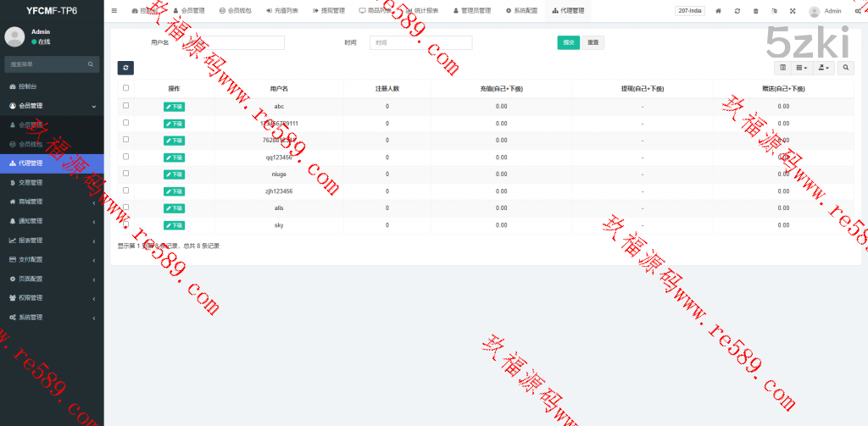Enter fullscreen using the expand icon

[x=793, y=11]
